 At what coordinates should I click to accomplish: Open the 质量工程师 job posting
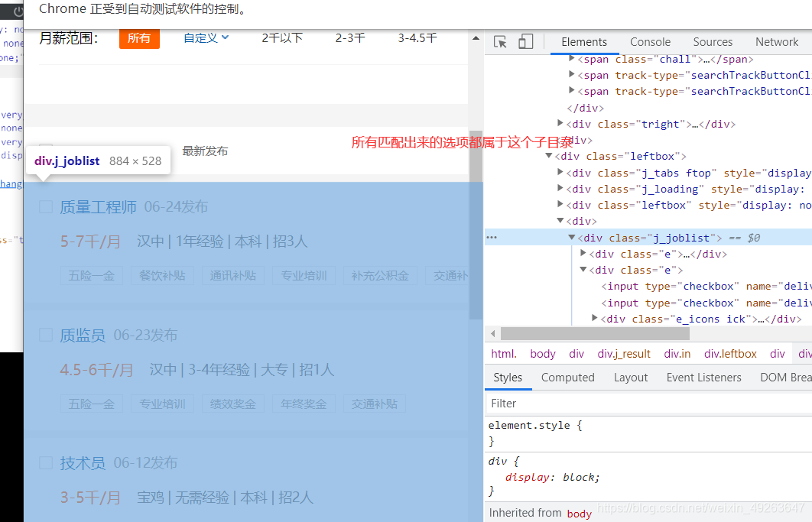coord(98,207)
